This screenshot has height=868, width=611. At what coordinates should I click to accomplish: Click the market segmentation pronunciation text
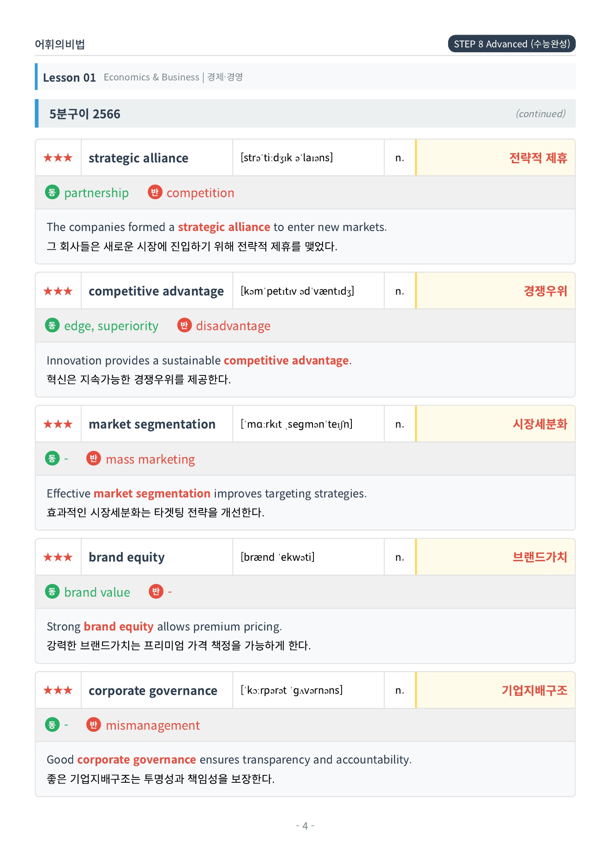click(x=297, y=424)
